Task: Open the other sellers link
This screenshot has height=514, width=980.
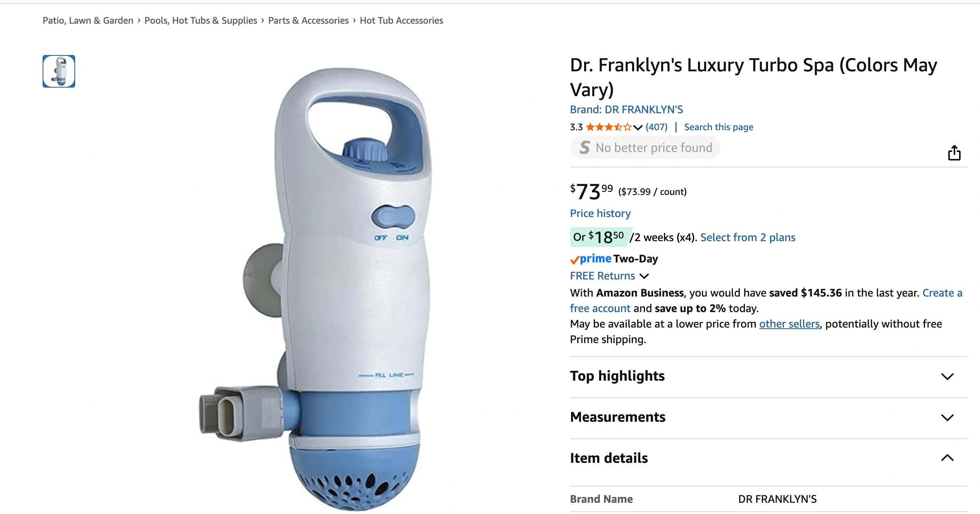Action: [789, 324]
